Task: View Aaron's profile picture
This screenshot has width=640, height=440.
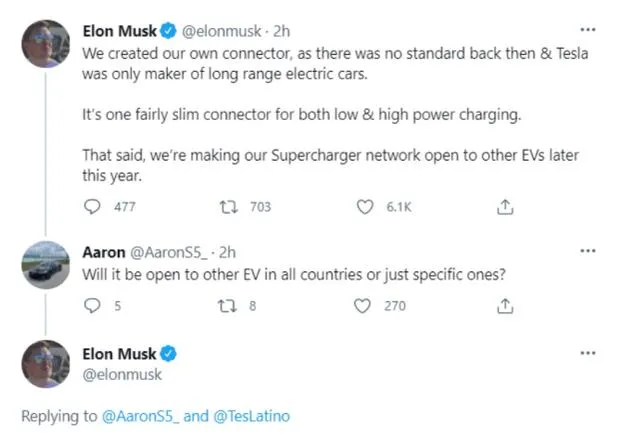Action: (x=45, y=264)
